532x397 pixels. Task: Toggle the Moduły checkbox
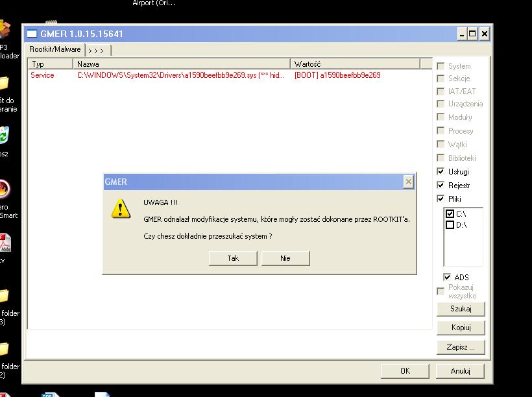click(441, 117)
